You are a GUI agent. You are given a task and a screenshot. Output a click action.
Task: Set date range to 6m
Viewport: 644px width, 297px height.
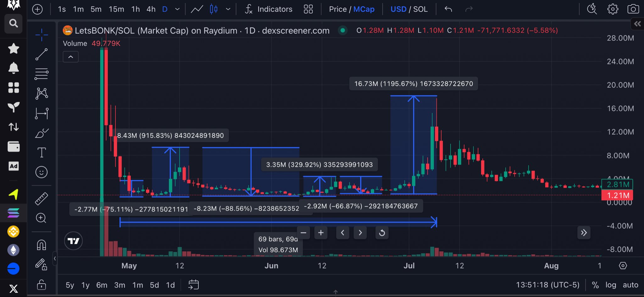pyautogui.click(x=102, y=285)
